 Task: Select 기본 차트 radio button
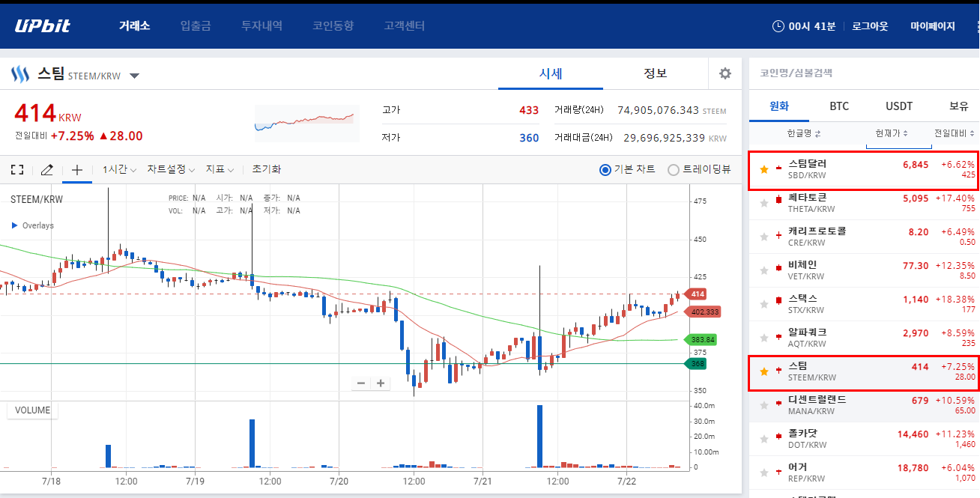pos(605,170)
